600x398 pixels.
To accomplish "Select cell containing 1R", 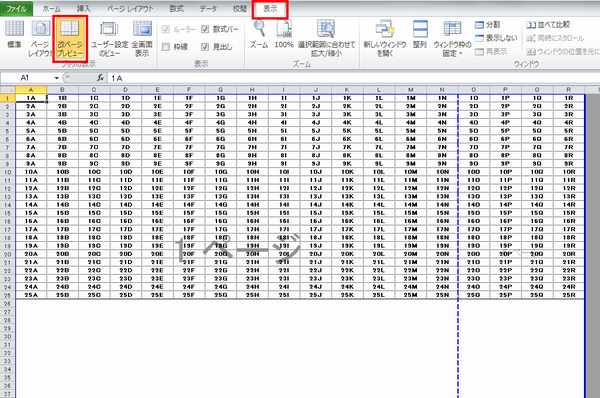I will (x=569, y=98).
